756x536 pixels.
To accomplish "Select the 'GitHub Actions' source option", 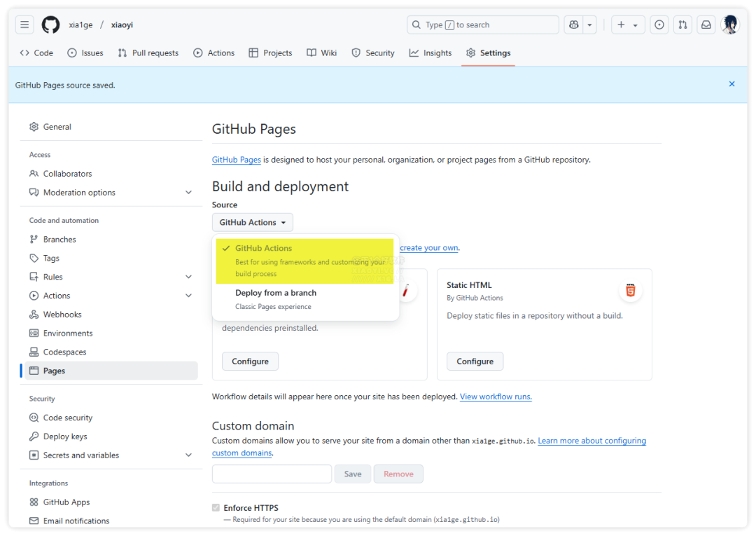I will tap(264, 249).
